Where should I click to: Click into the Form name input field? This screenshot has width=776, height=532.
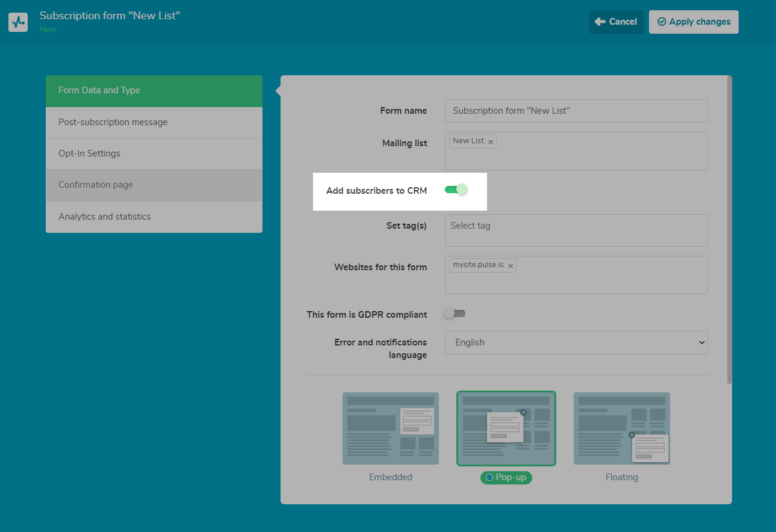coord(576,111)
